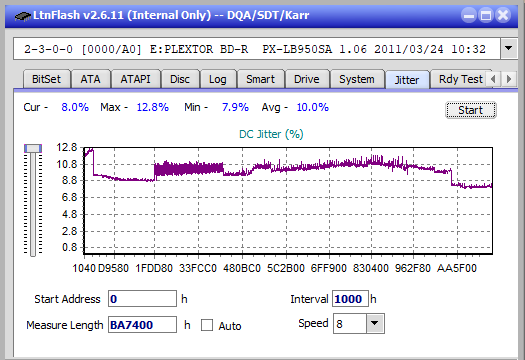Maximize the LtnFlash window
525x360 pixels.
(x=486, y=15)
